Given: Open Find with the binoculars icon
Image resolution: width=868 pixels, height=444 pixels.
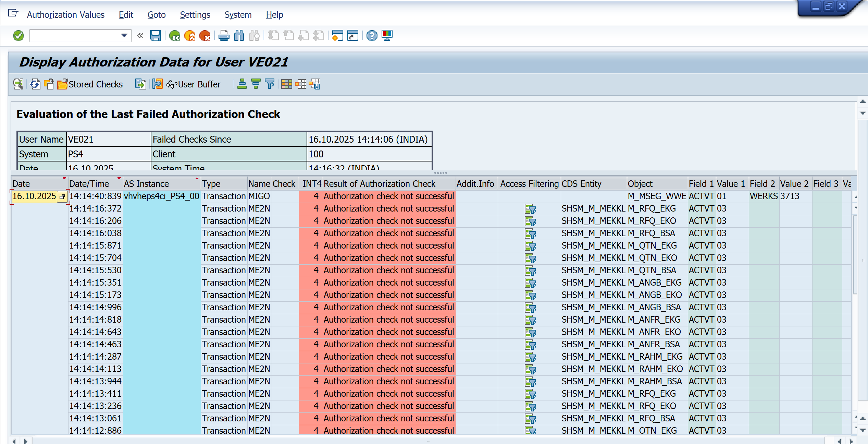Looking at the screenshot, I should tap(239, 36).
